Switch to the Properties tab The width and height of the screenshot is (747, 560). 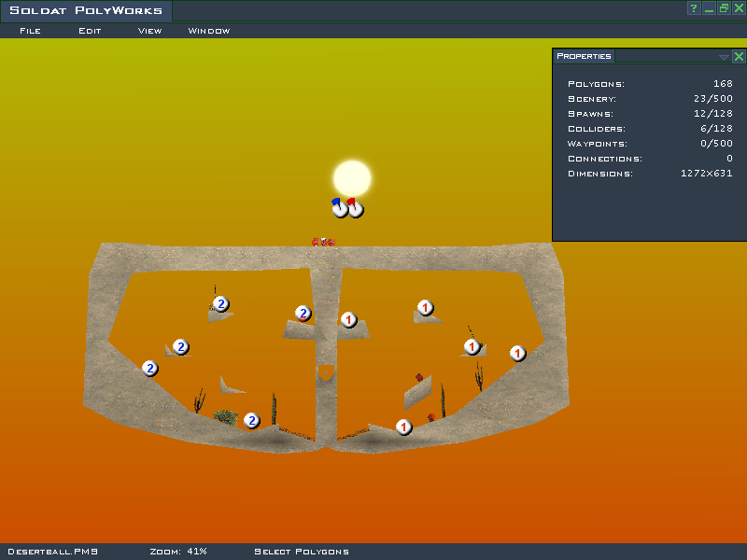point(584,56)
